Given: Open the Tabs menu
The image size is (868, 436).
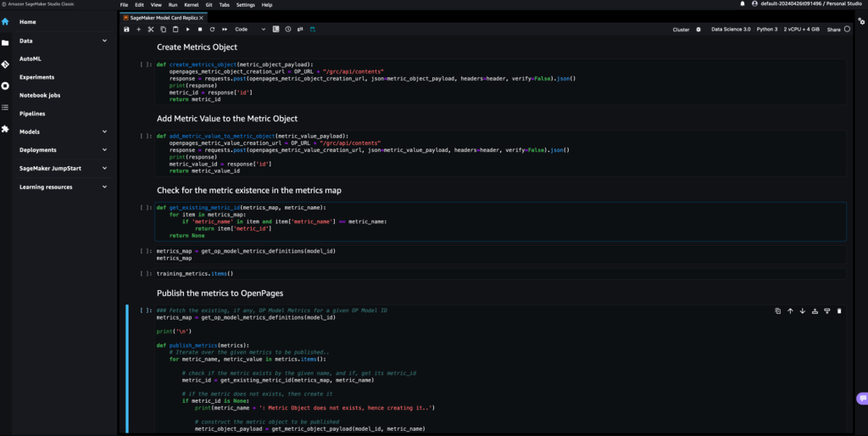Looking at the screenshot, I should point(224,4).
